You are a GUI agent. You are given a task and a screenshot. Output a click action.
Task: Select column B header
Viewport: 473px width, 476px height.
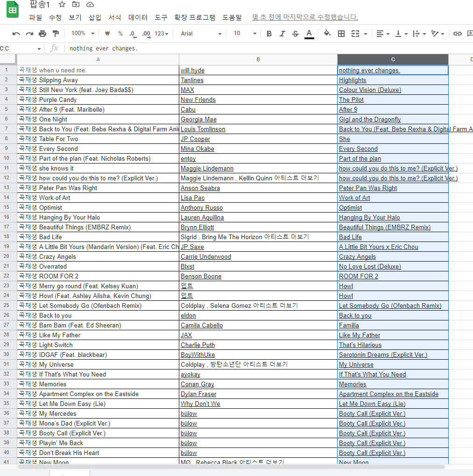click(258, 59)
